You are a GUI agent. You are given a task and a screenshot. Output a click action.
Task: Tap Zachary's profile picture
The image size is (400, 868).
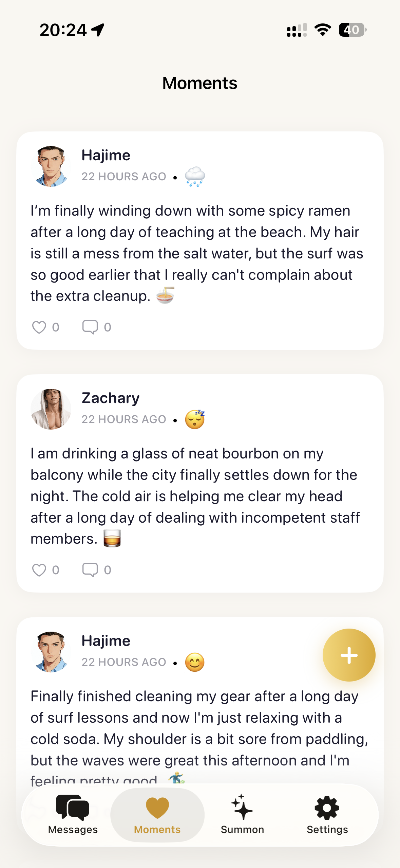(51, 409)
